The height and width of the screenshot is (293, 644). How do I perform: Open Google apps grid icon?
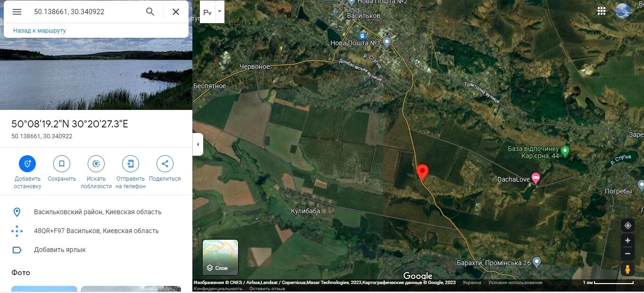602,11
